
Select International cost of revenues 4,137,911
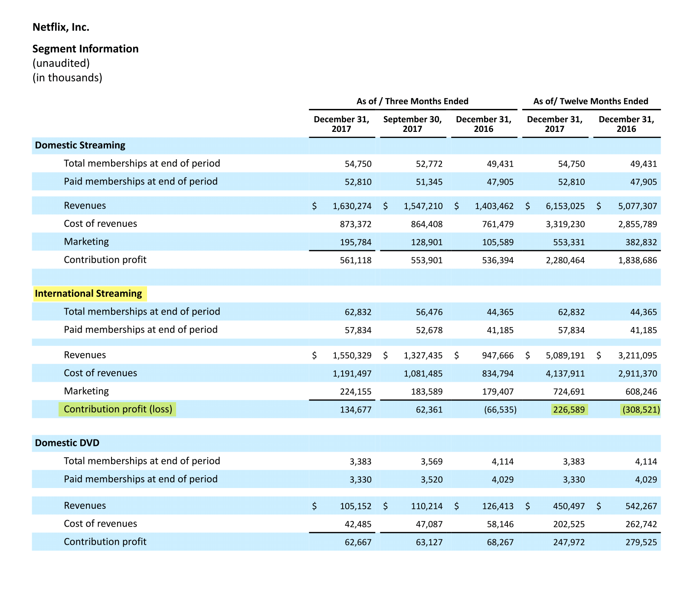565,374
